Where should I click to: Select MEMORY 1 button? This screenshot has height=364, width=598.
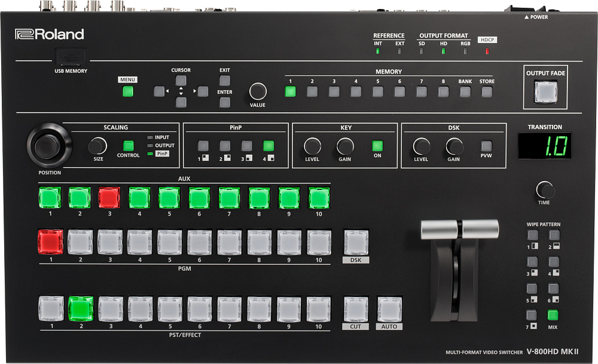pos(291,91)
